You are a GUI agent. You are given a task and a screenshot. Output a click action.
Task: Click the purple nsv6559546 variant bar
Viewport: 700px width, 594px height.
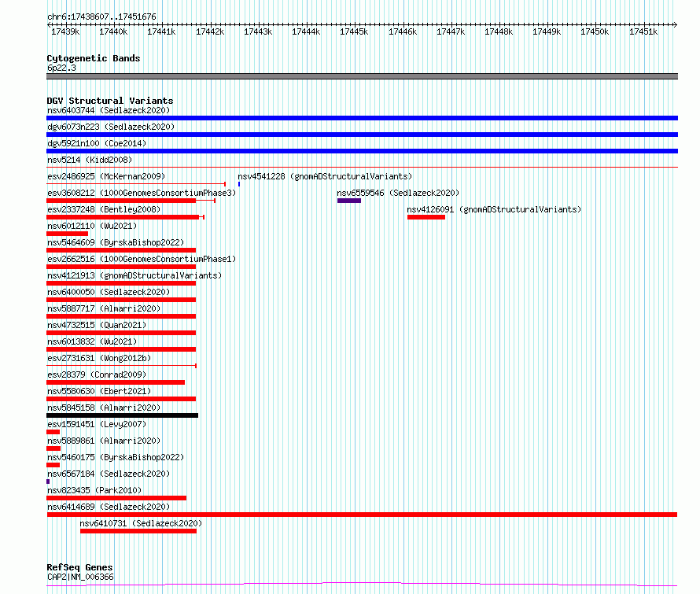[x=349, y=201]
